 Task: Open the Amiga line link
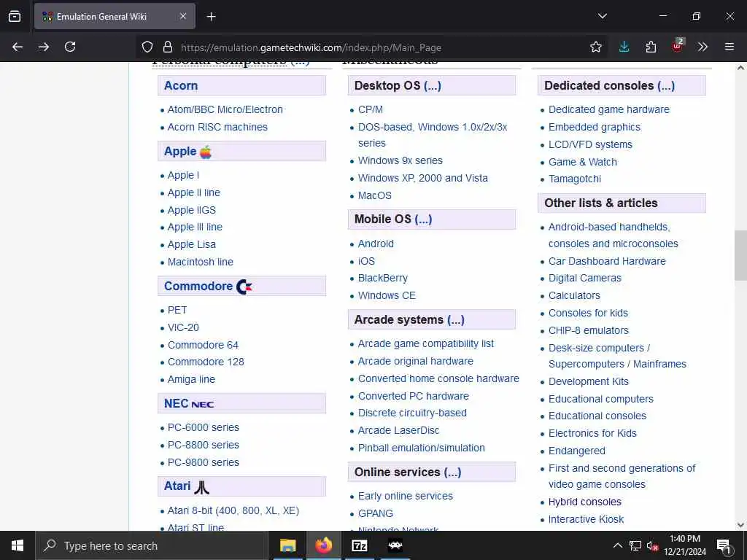191,379
